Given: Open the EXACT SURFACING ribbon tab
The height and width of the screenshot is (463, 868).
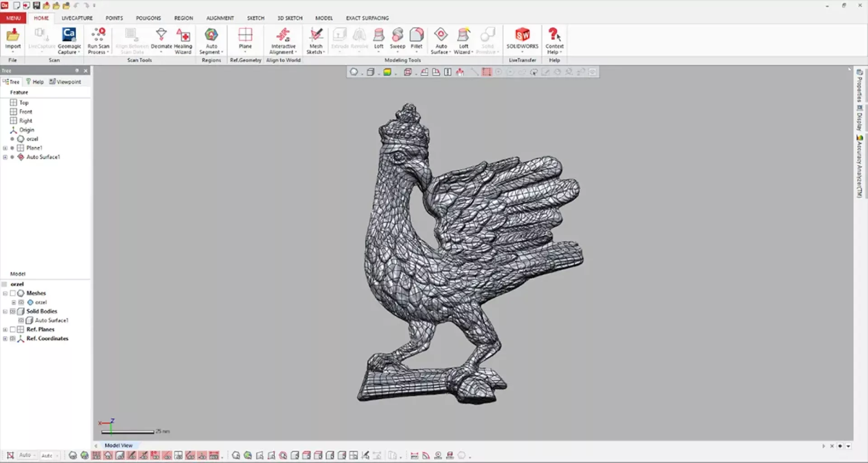Looking at the screenshot, I should click(x=367, y=18).
